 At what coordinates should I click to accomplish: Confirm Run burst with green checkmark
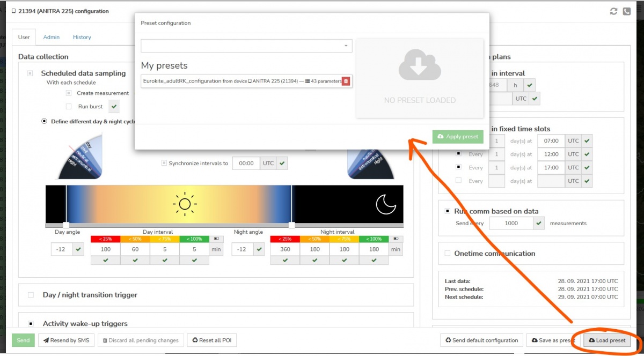click(x=114, y=107)
